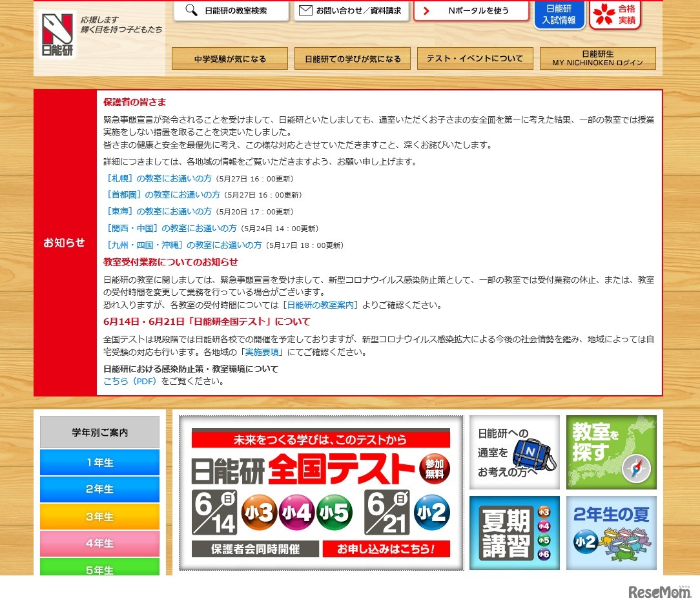Open the [首都圏] classroom notice link
Image resolution: width=700 pixels, height=607 pixels.
pos(162,194)
